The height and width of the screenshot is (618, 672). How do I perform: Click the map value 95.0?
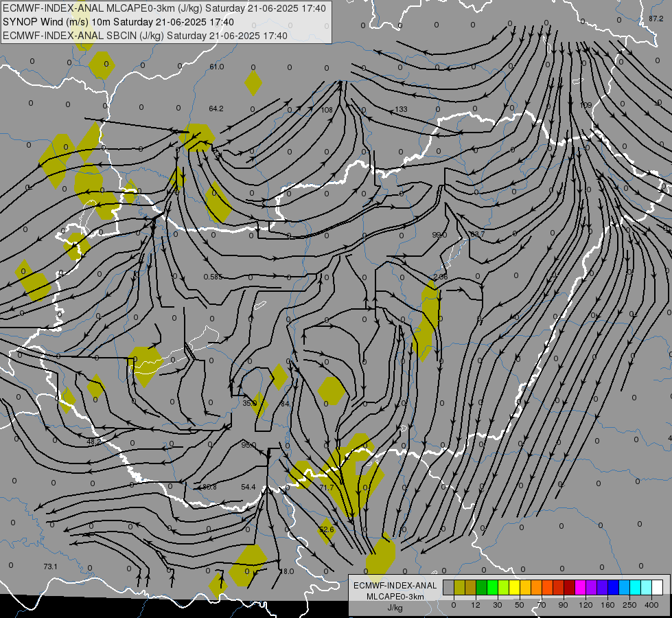click(x=248, y=445)
